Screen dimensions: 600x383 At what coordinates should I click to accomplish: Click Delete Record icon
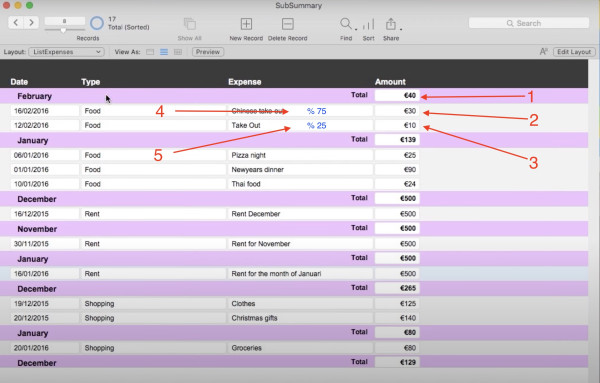pos(287,24)
